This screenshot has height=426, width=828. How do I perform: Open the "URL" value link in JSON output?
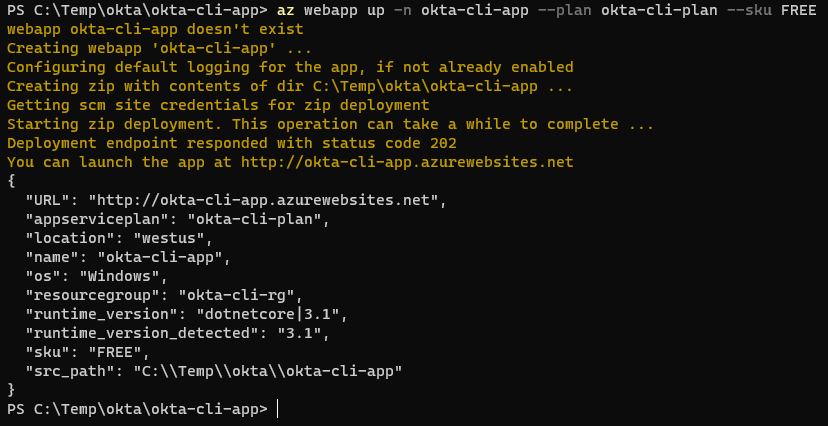(x=263, y=200)
